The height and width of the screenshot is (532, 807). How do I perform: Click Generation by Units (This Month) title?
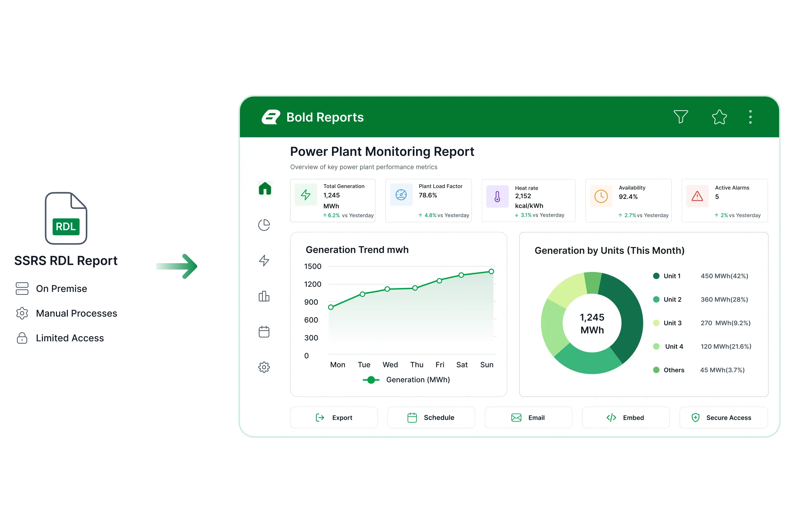(x=609, y=250)
